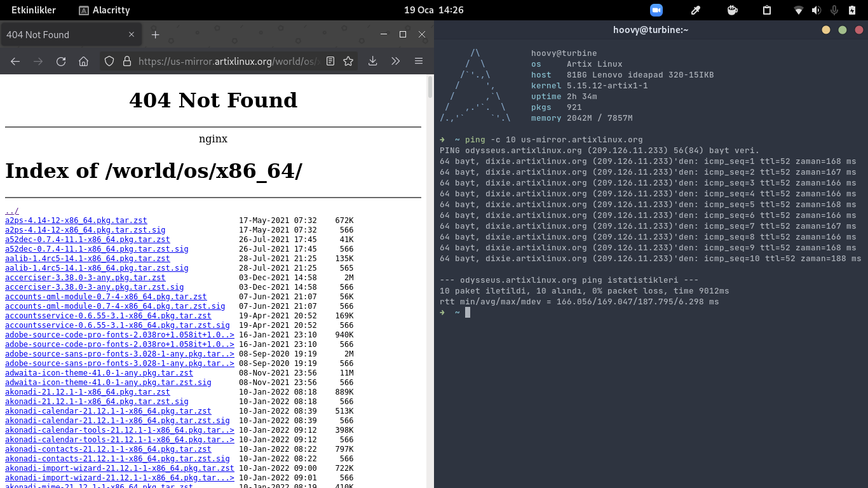The height and width of the screenshot is (488, 868).
Task: Download a2ps-4.14-12-x86_64.pkg.tar.zst
Action: 76,220
